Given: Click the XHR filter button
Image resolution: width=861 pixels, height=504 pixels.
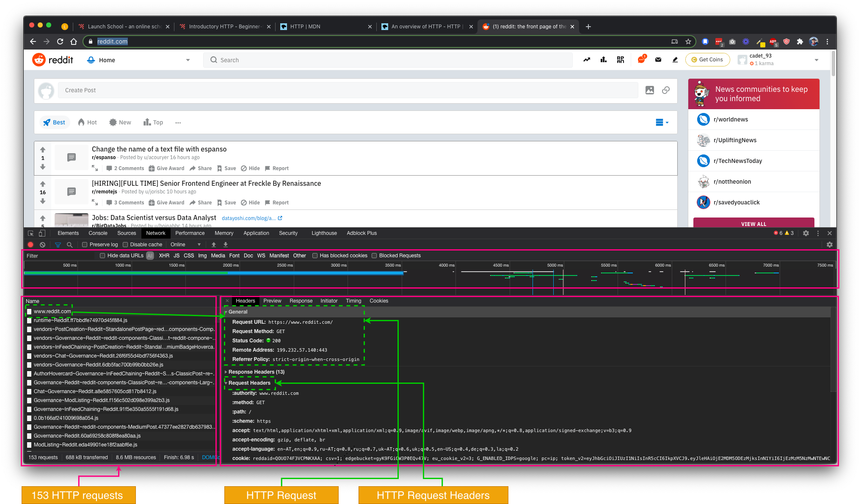Looking at the screenshot, I should 163,255.
